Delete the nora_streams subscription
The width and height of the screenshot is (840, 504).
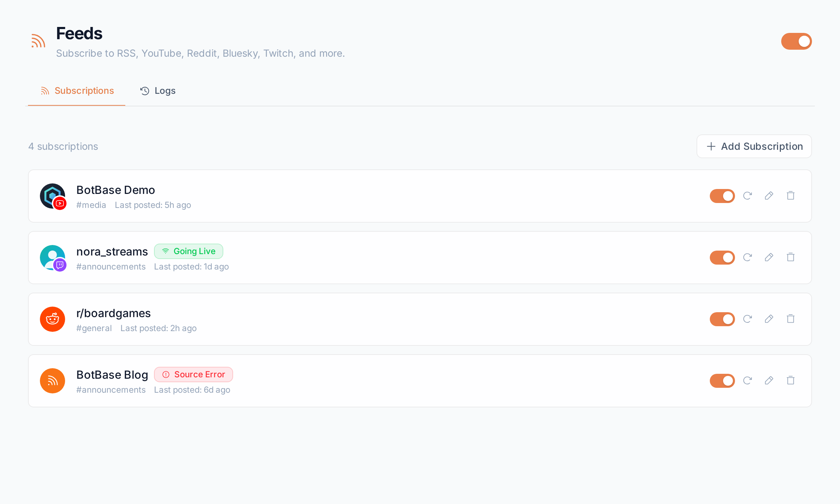tap(791, 257)
